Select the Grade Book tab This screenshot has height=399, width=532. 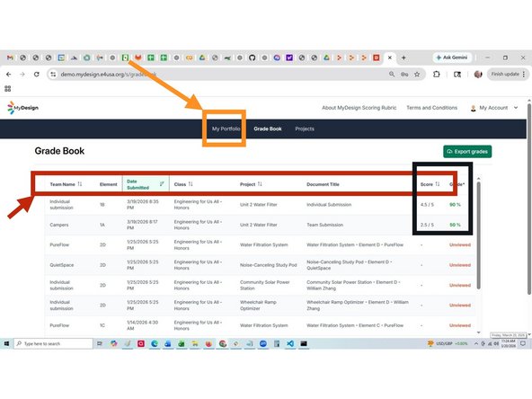tap(268, 129)
